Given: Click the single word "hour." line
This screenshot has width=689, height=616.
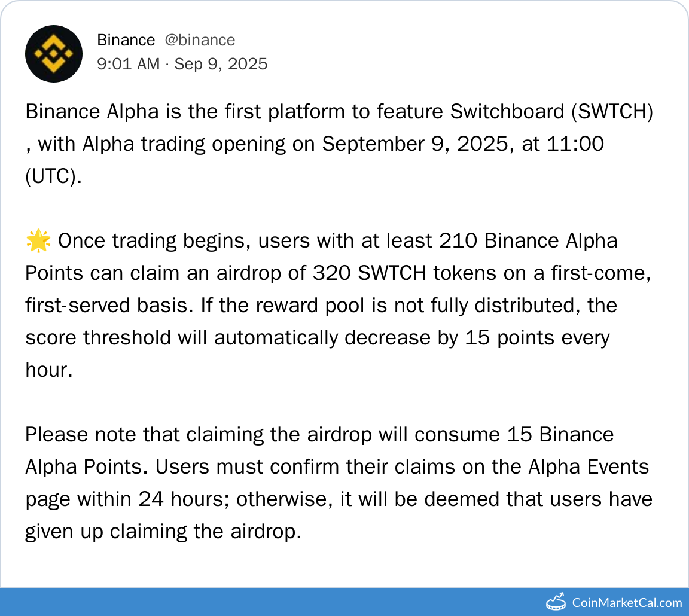Looking at the screenshot, I should pos(49,370).
